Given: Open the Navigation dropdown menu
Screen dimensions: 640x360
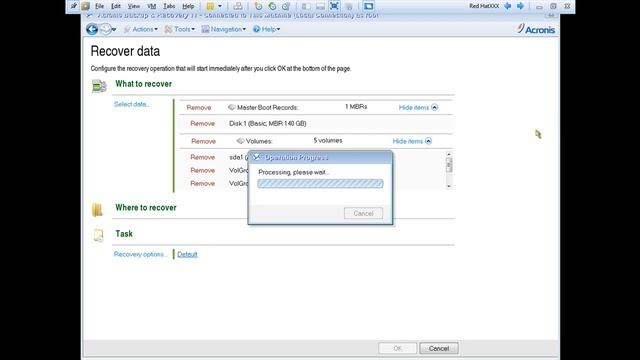Looking at the screenshot, I should pyautogui.click(x=224, y=29).
